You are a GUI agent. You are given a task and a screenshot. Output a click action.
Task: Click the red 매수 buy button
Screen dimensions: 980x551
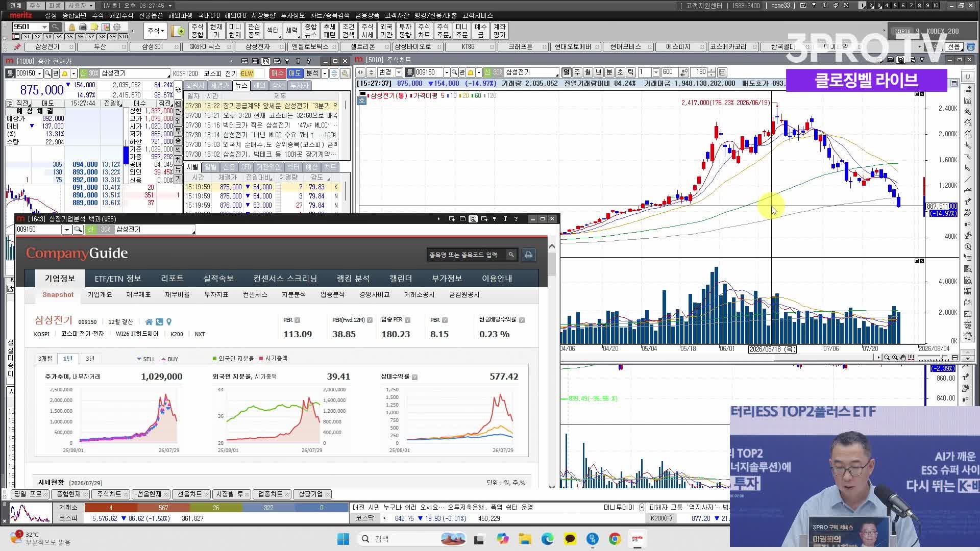click(278, 73)
